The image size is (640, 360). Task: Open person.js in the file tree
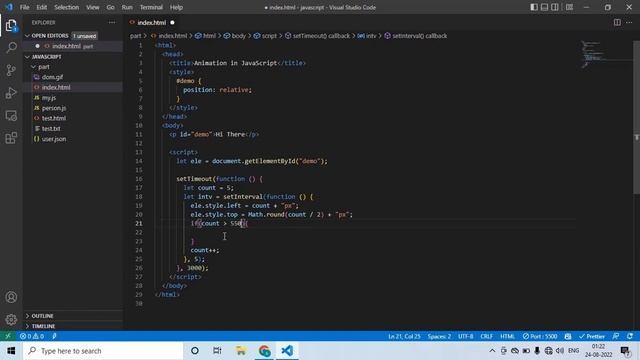(54, 108)
